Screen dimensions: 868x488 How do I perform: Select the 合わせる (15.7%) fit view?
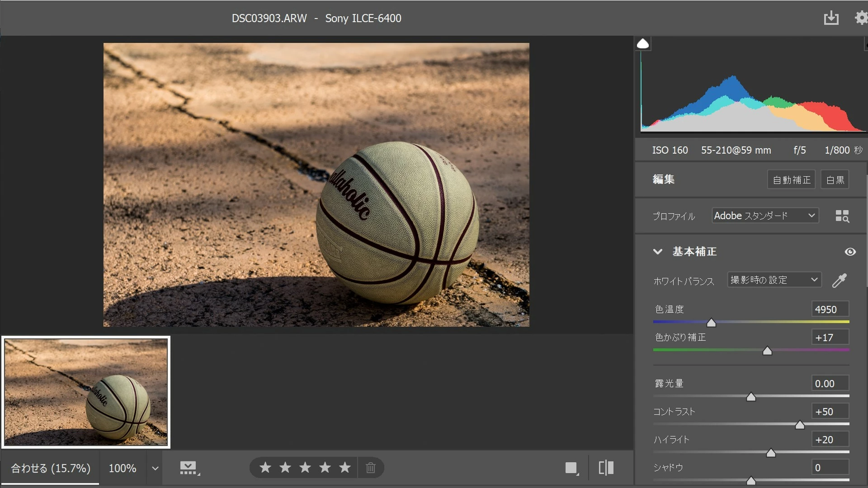pos(50,468)
